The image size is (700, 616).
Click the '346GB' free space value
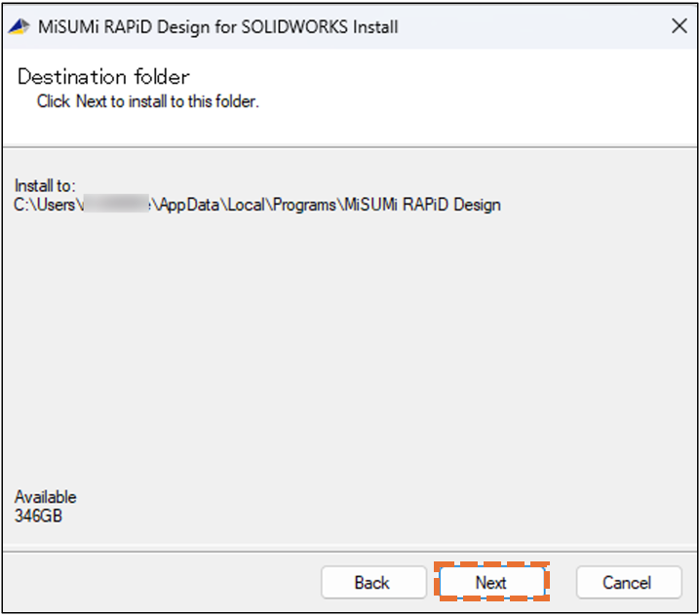coord(38,516)
